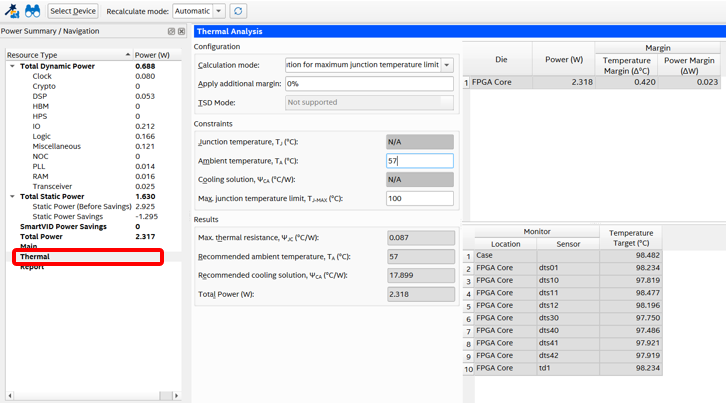
Task: Click the Recommended cooling solution value 17.899
Action: click(421, 275)
